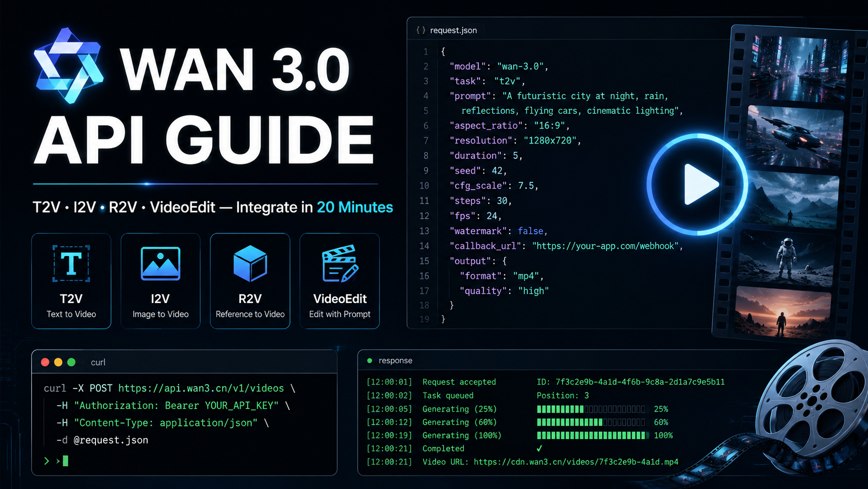The image size is (868, 489).
Task: Click the Generating (25%) log entry
Action: pyautogui.click(x=459, y=409)
